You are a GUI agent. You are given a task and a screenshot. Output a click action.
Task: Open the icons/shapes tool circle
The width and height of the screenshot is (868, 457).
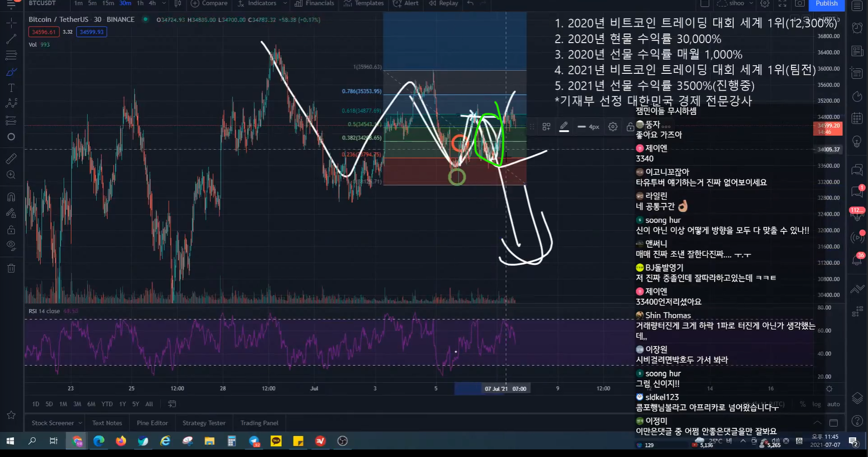pyautogui.click(x=11, y=137)
